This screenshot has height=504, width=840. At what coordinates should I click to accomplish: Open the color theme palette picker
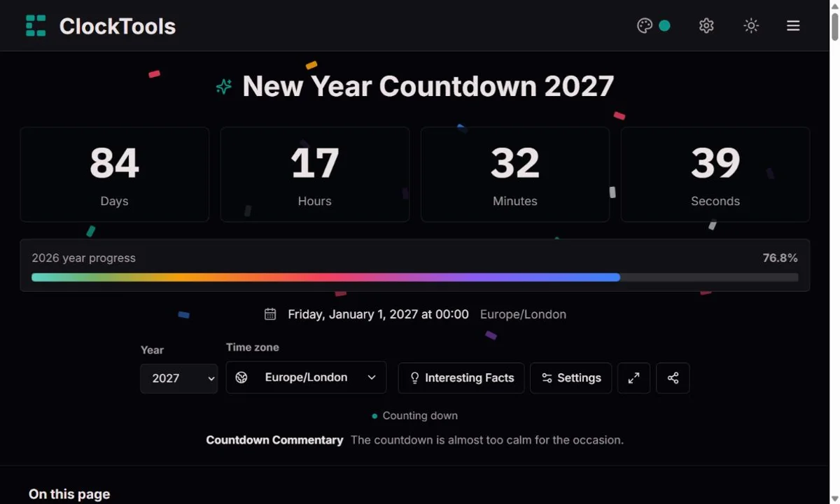(645, 26)
